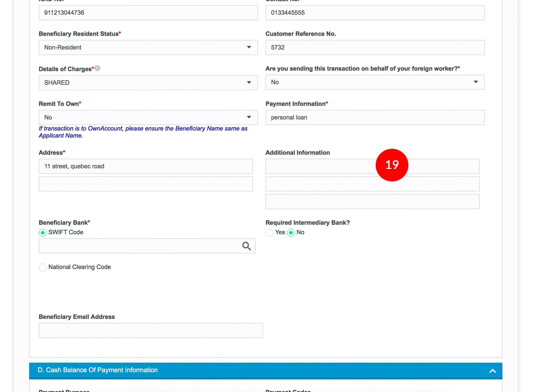Select the National Clearing Code option
The image size is (535, 392).
pos(43,267)
